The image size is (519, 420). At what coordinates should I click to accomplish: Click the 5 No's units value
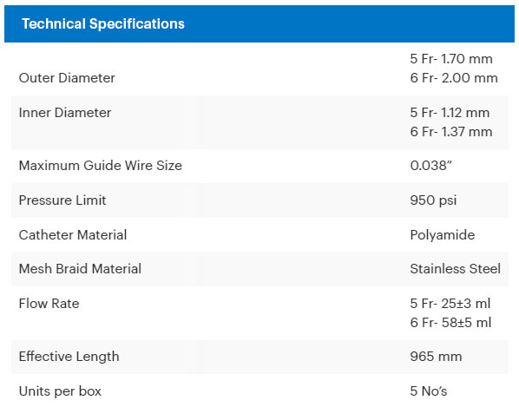pyautogui.click(x=429, y=391)
